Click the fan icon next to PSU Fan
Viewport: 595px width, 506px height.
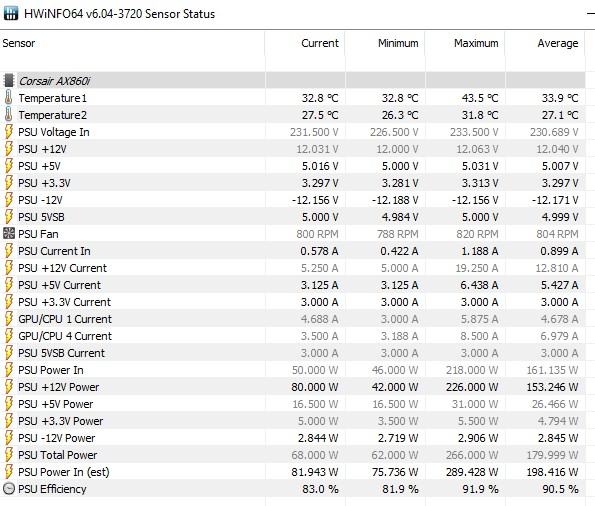click(9, 233)
